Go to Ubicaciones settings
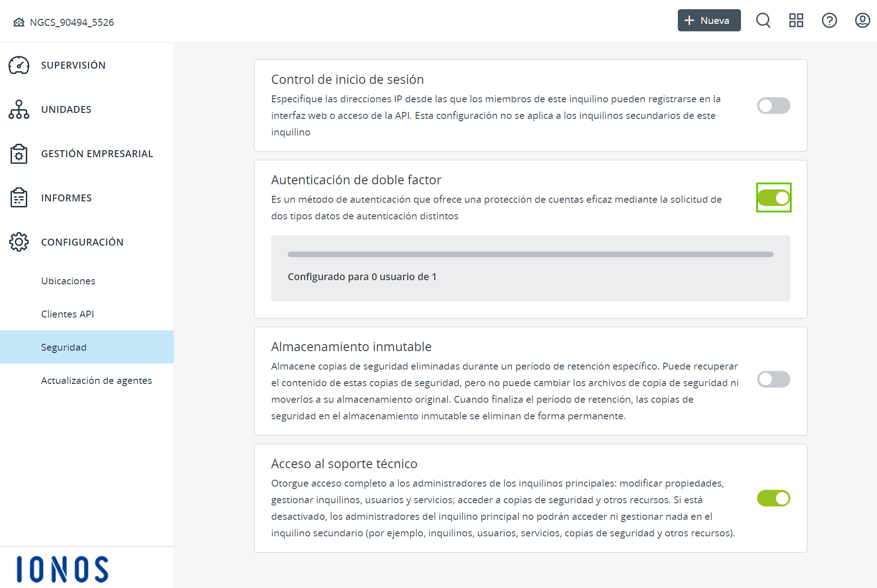Screen dimensions: 877x588 click(87, 281)
